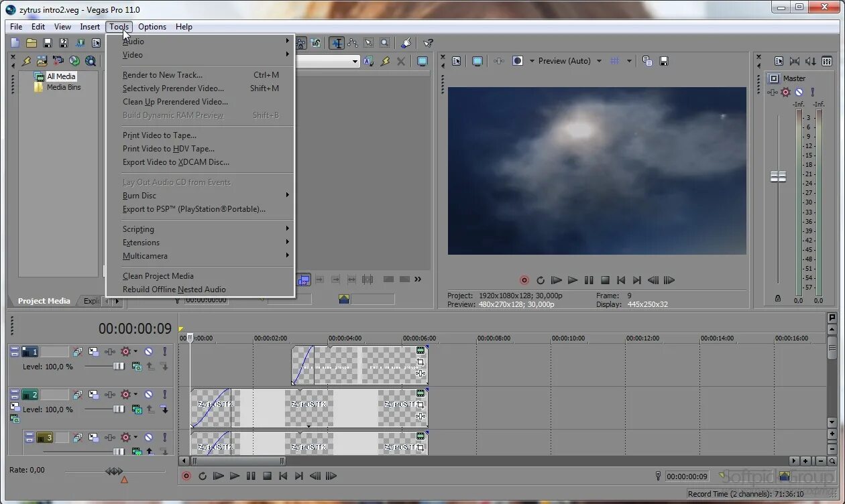Viewport: 845px width, 504px height.
Task: Toggle timeline Record button
Action: [186, 476]
